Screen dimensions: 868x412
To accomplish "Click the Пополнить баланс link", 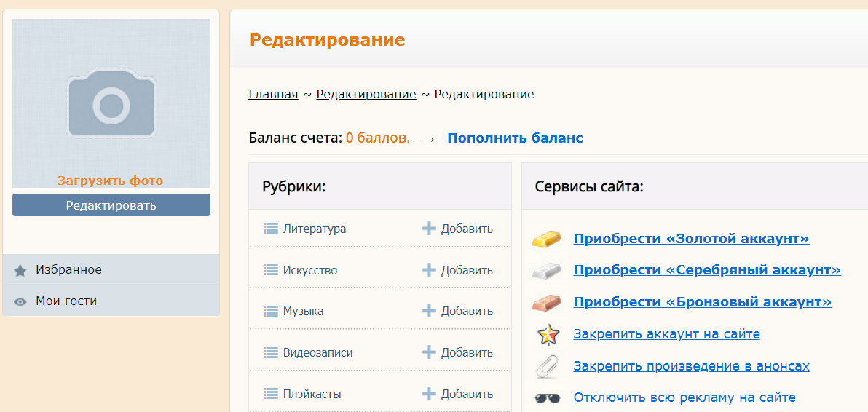I will [515, 138].
